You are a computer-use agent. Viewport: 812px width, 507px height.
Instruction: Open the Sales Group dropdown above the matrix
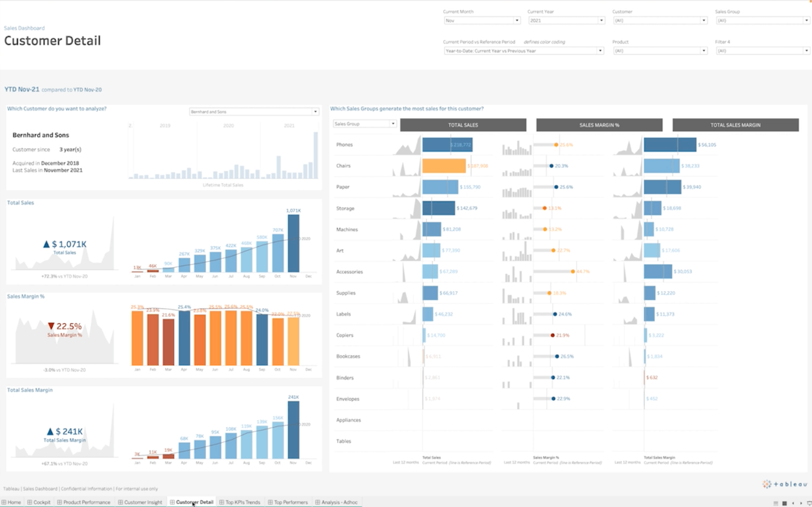pyautogui.click(x=364, y=123)
